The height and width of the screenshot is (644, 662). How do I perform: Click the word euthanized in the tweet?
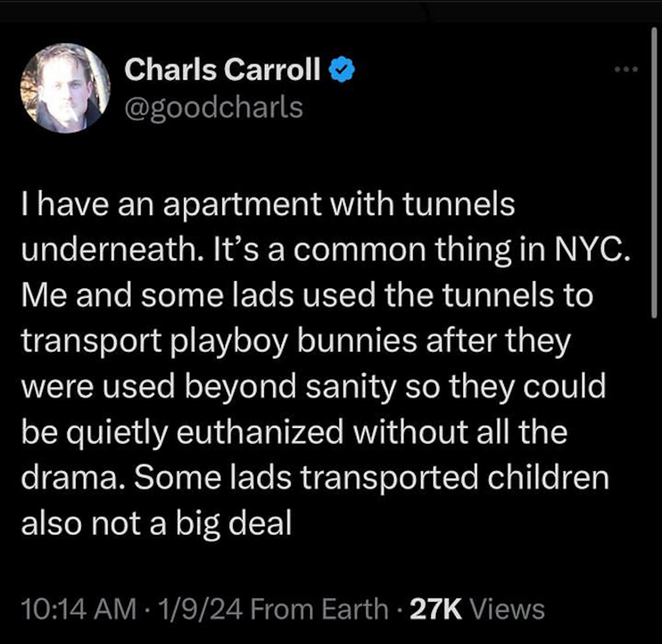[260, 432]
